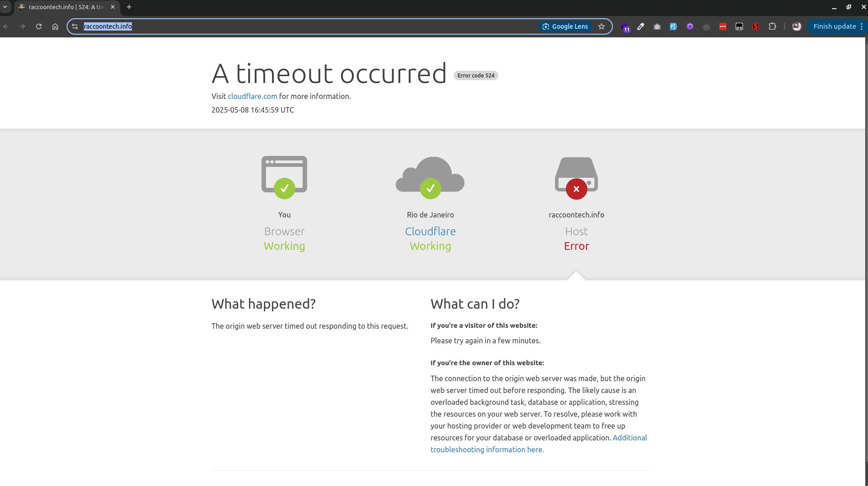The width and height of the screenshot is (868, 486).
Task: Open the red dots password extension
Action: tap(723, 26)
